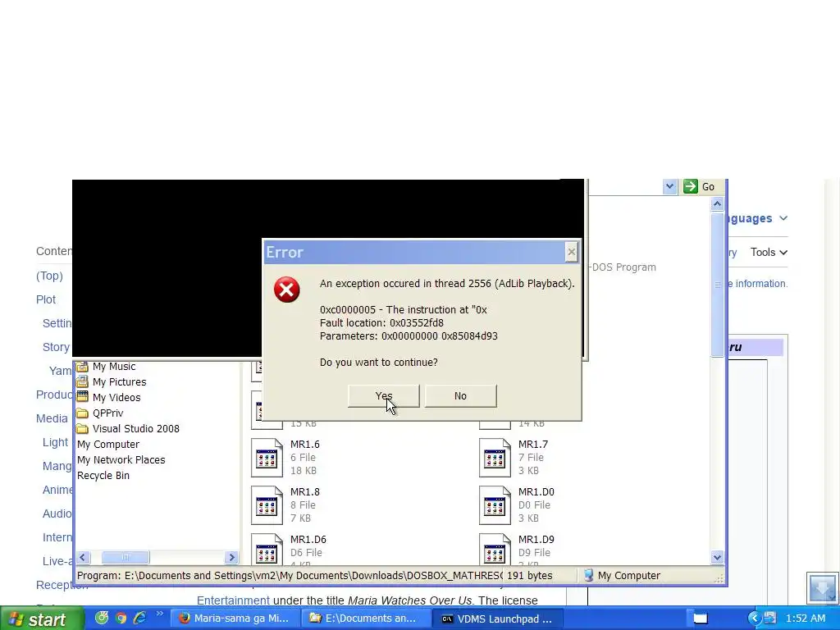This screenshot has width=840, height=630.
Task: Switch to the Firefox Maria-sama taskbar button
Action: 235,619
